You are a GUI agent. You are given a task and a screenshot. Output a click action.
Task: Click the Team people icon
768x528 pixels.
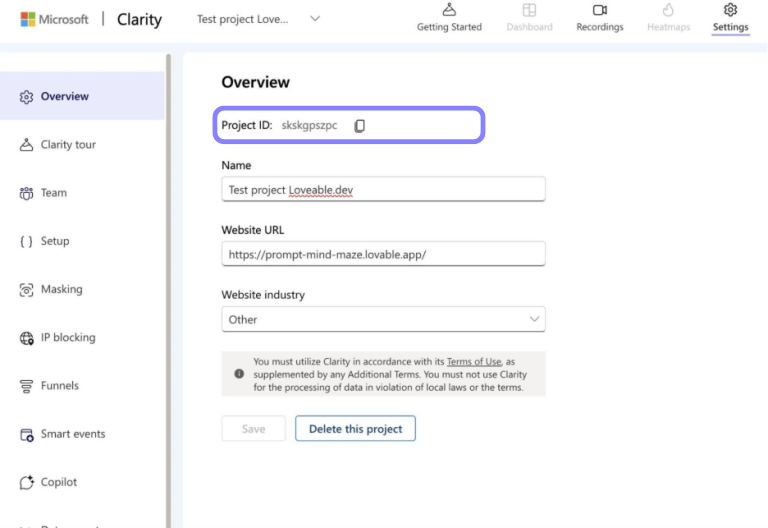tap(26, 193)
